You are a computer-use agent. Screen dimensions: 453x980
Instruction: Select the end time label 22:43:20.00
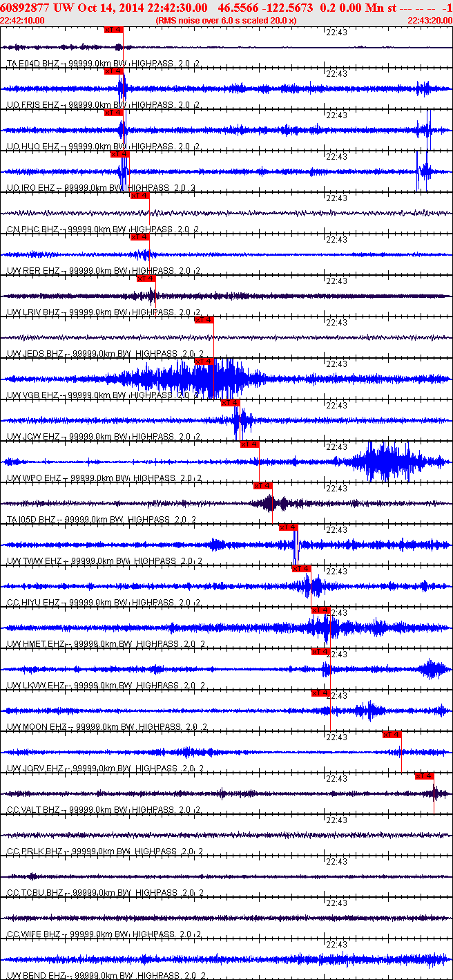click(430, 21)
